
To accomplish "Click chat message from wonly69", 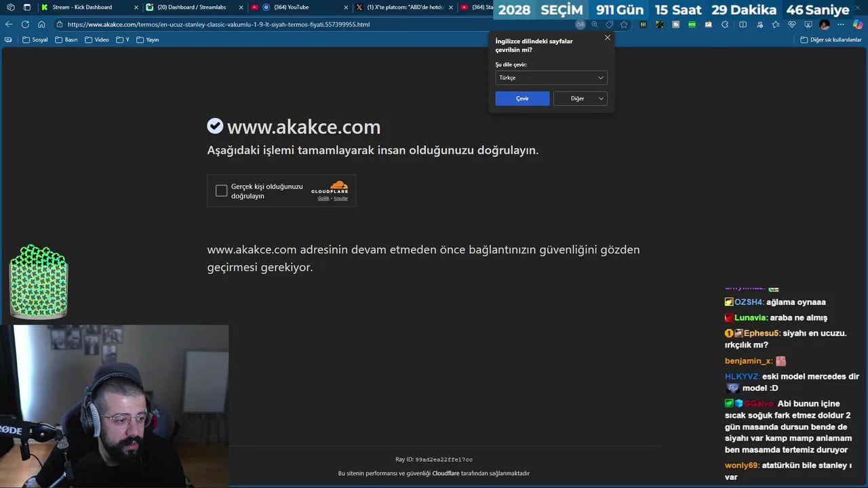I will (x=789, y=471).
